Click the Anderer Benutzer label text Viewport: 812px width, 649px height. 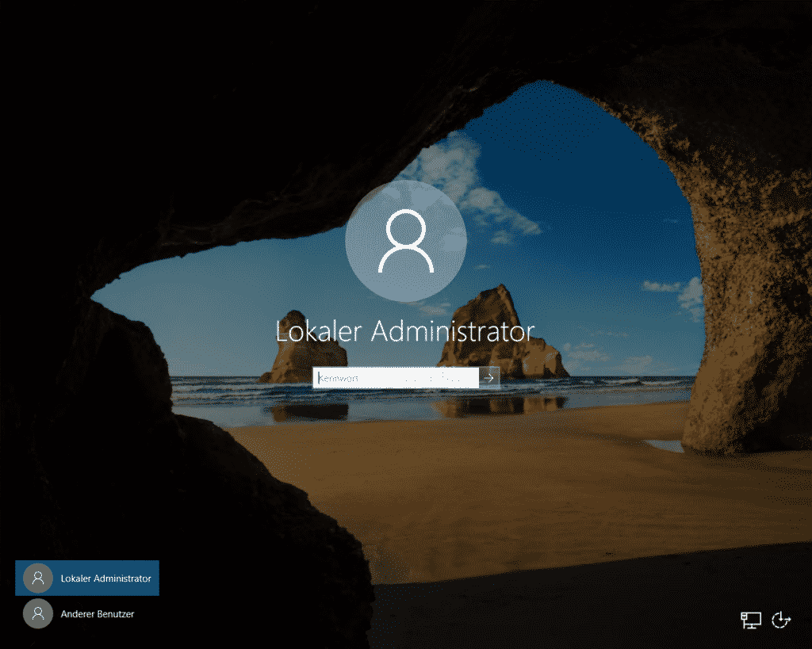98,613
